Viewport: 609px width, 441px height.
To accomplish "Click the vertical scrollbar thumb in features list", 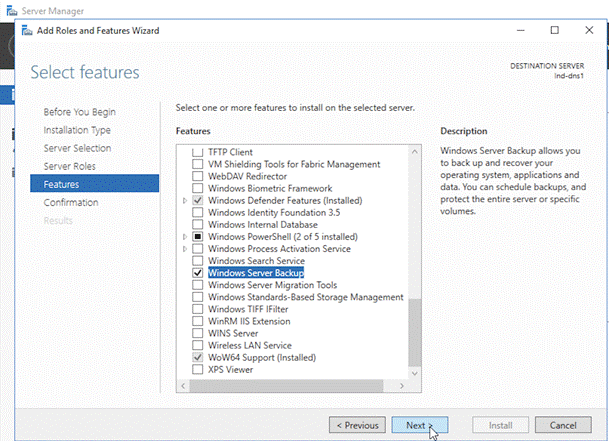I will pyautogui.click(x=414, y=333).
